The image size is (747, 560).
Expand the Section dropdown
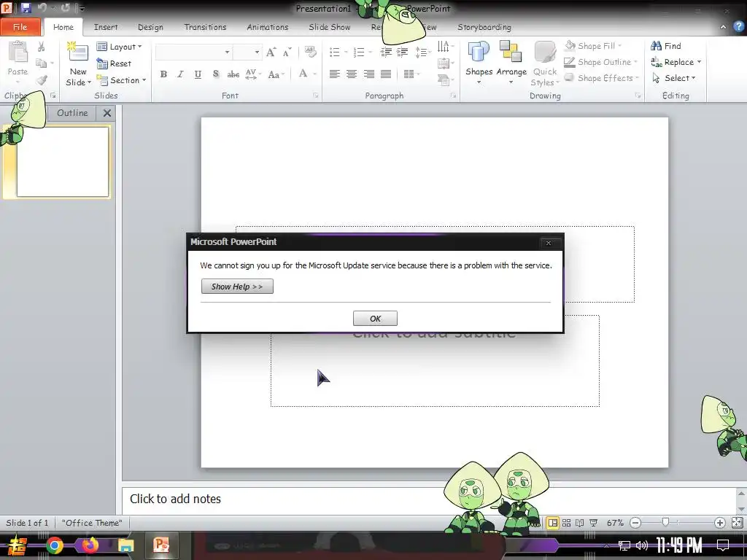121,80
